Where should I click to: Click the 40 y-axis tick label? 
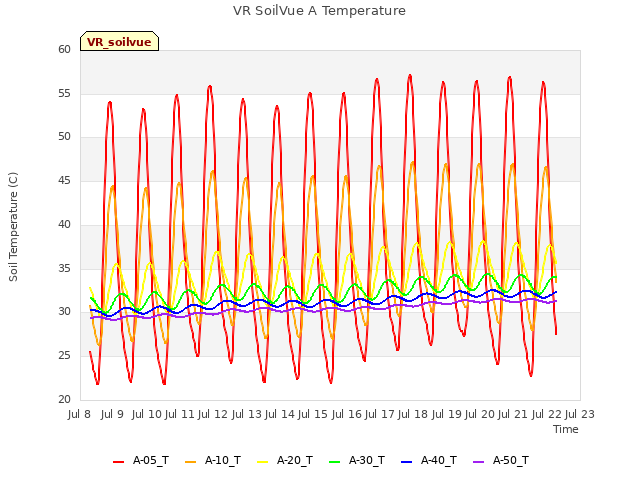tap(64, 224)
